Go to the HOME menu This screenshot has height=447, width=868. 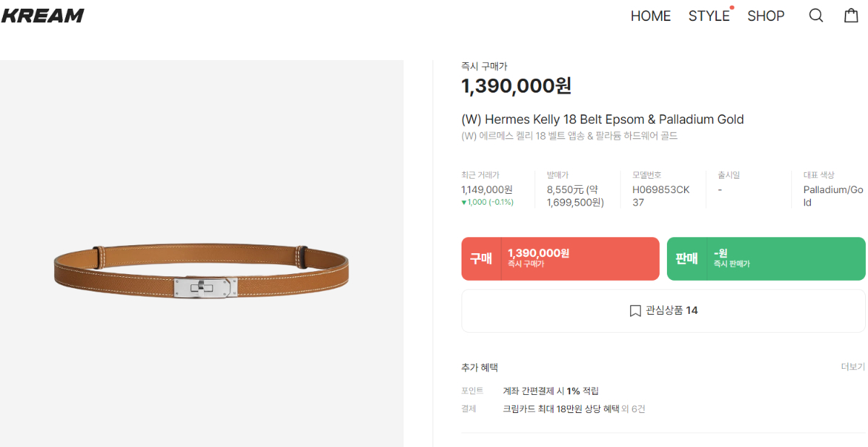650,16
